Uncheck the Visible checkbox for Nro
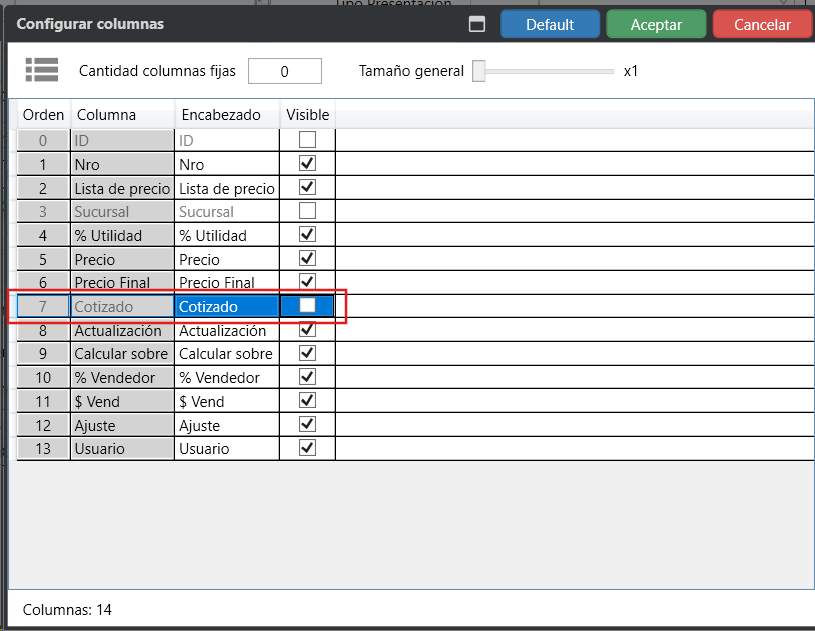Image resolution: width=815 pixels, height=631 pixels. point(307,163)
